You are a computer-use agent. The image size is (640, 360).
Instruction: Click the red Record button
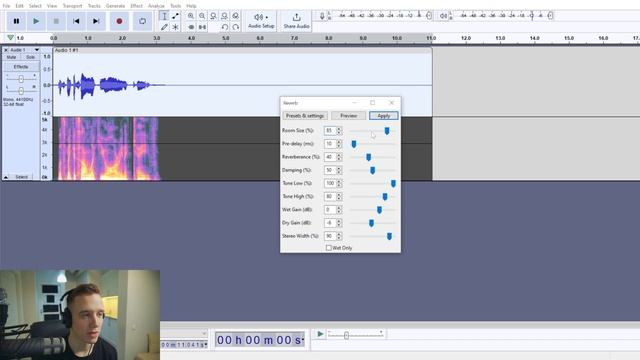[x=119, y=21]
